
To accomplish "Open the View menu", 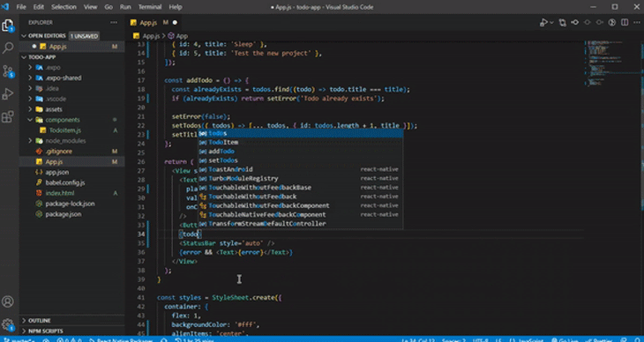I will tap(90, 7).
